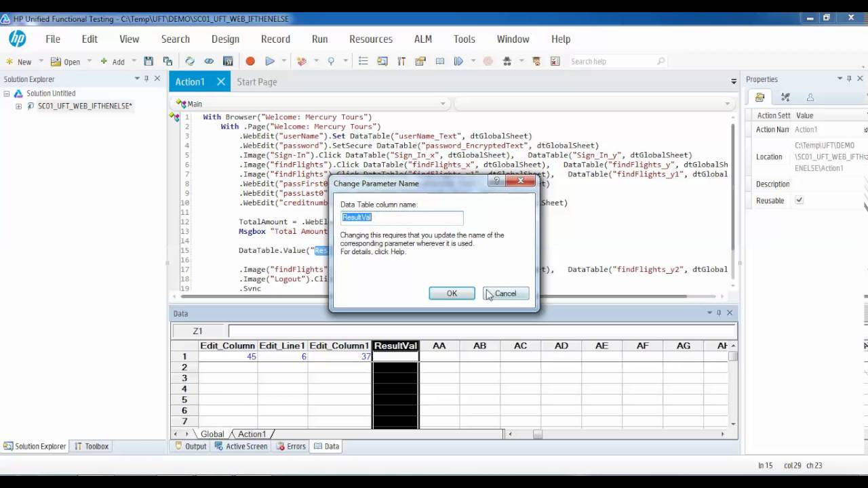Pin the Properties panel
This screenshot has width=868, height=488.
[850, 79]
